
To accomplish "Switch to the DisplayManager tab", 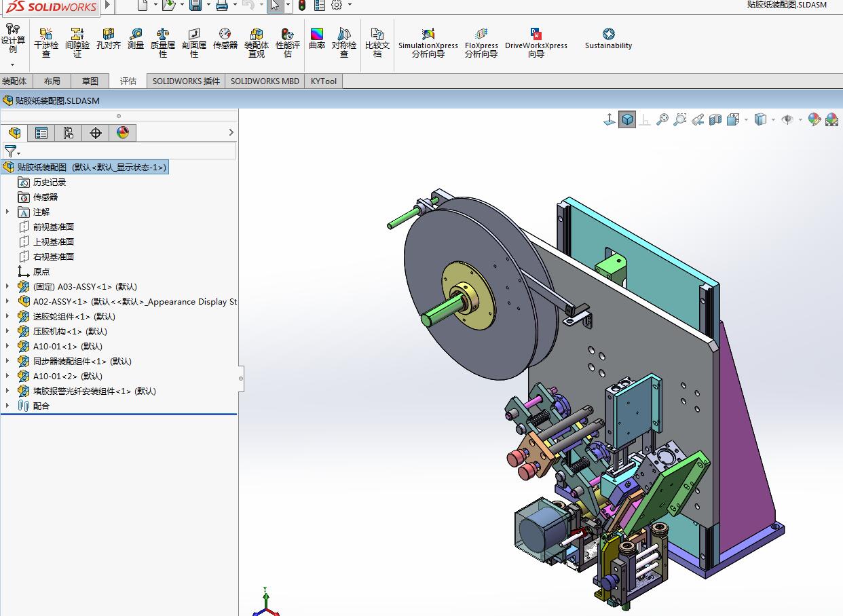I will click(x=123, y=133).
